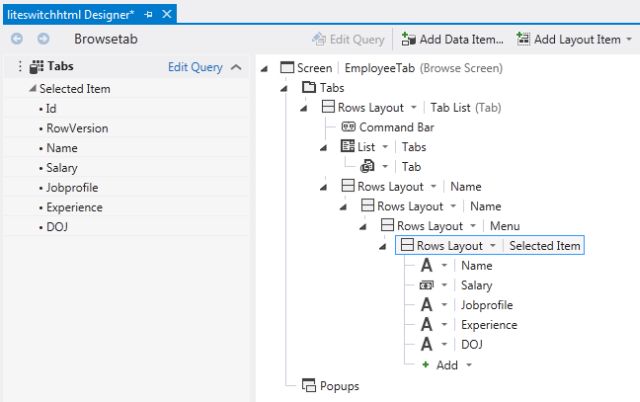This screenshot has width=640, height=402.
Task: Collapse the Selected Item Rows Layout node
Action: 382,247
